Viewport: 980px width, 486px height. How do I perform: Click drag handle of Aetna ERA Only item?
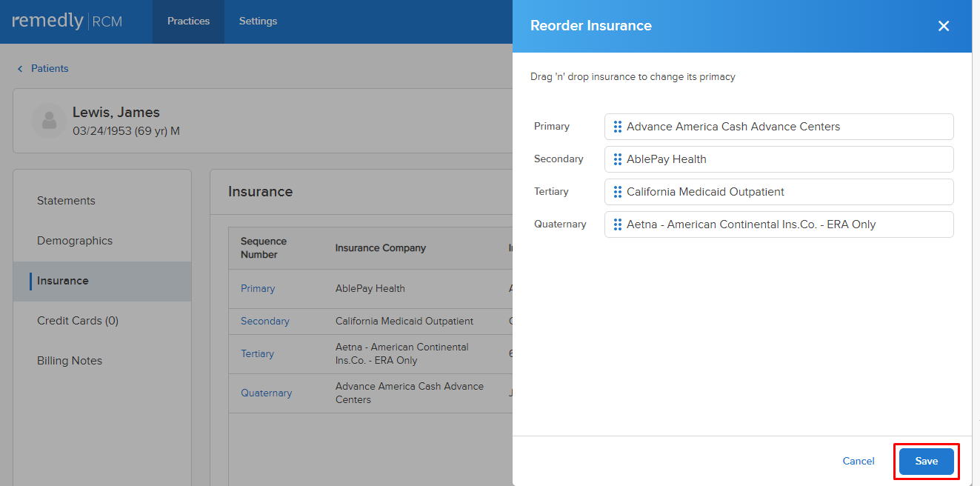coord(618,224)
